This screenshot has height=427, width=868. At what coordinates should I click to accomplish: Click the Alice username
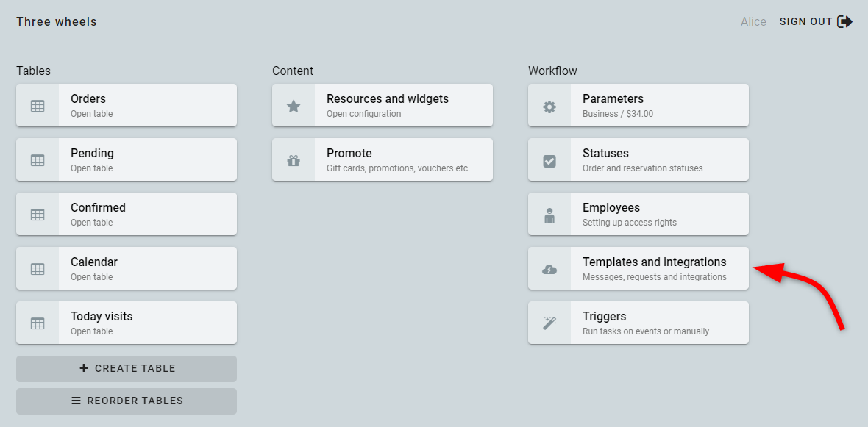(x=753, y=21)
